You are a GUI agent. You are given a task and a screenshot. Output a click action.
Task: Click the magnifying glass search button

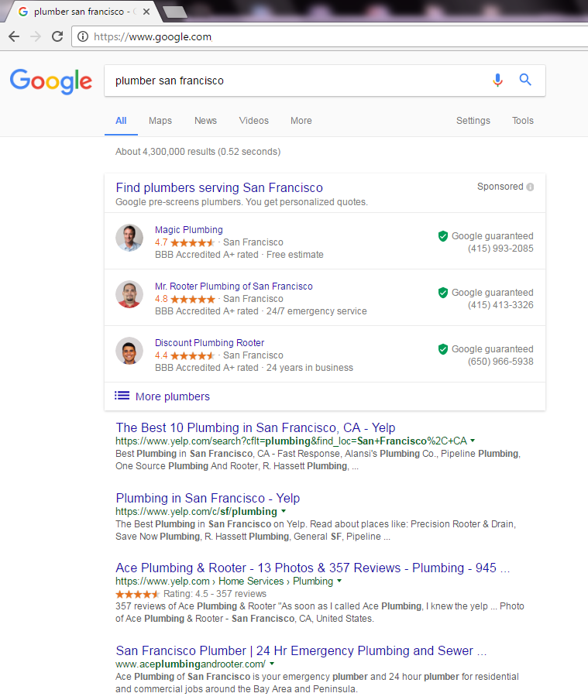tap(525, 80)
